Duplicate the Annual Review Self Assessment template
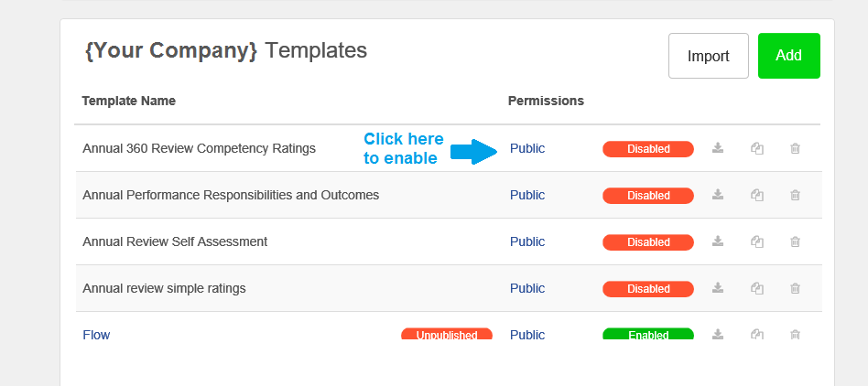The width and height of the screenshot is (868, 386). [x=756, y=241]
